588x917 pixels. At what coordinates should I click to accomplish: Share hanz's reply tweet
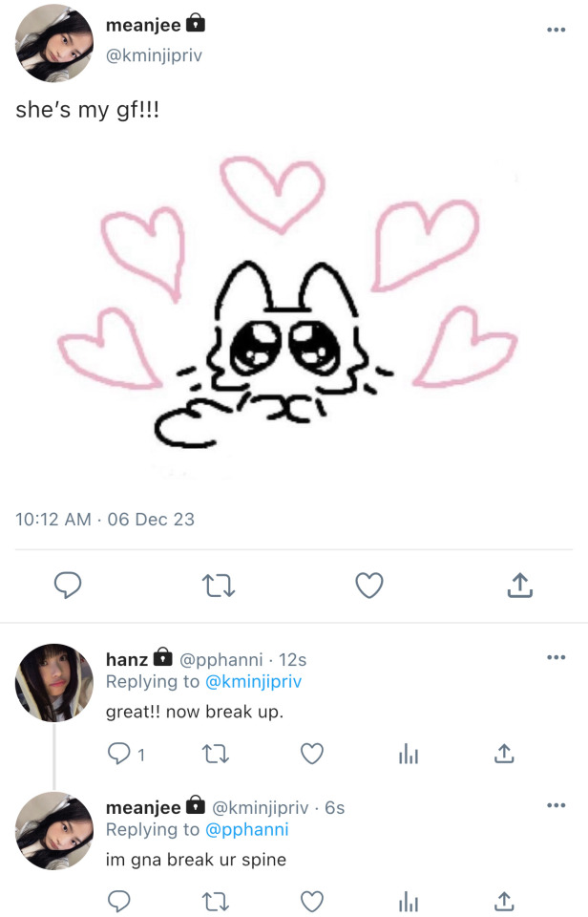coord(504,755)
